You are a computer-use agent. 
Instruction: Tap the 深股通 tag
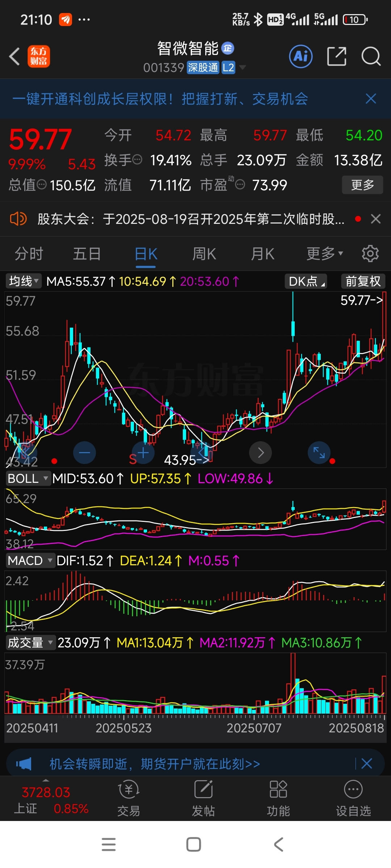203,67
